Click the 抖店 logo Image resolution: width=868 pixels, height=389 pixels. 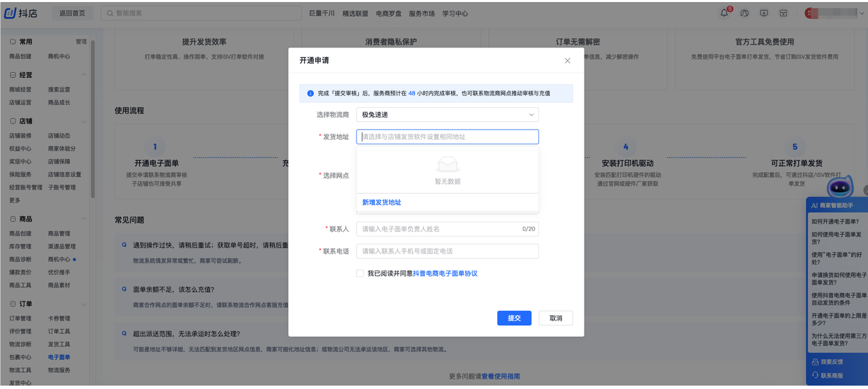[x=22, y=13]
